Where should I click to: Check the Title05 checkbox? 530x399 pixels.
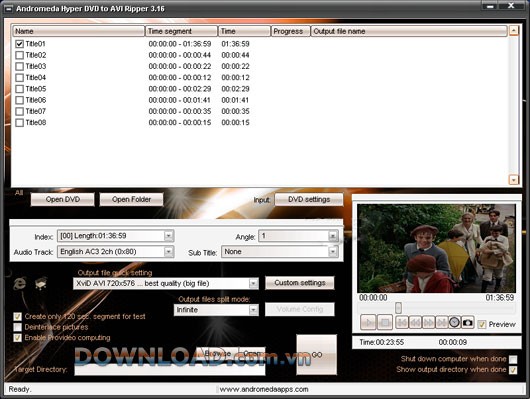click(x=20, y=89)
